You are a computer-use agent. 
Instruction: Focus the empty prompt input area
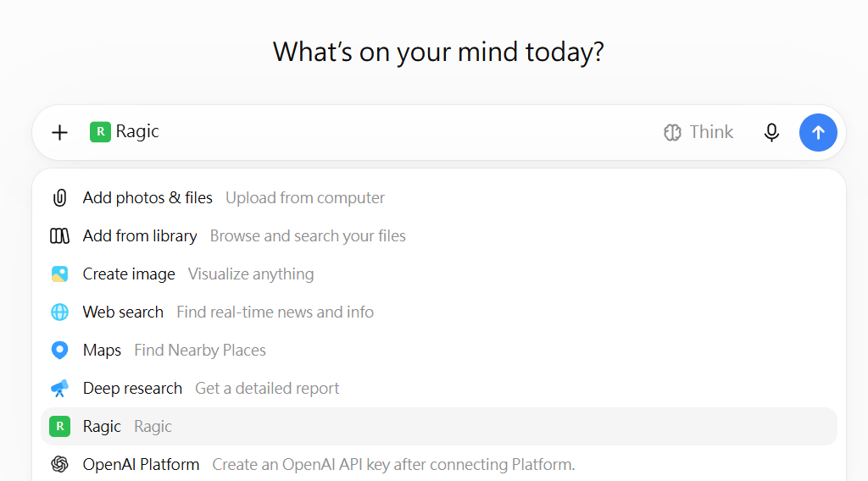click(409, 133)
